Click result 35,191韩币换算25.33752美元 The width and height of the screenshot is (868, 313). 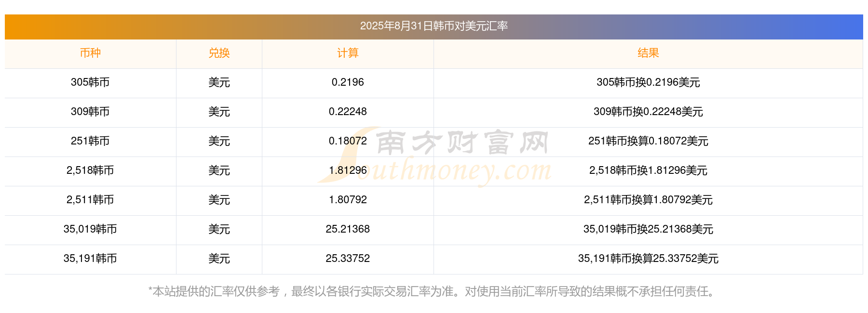[648, 259]
